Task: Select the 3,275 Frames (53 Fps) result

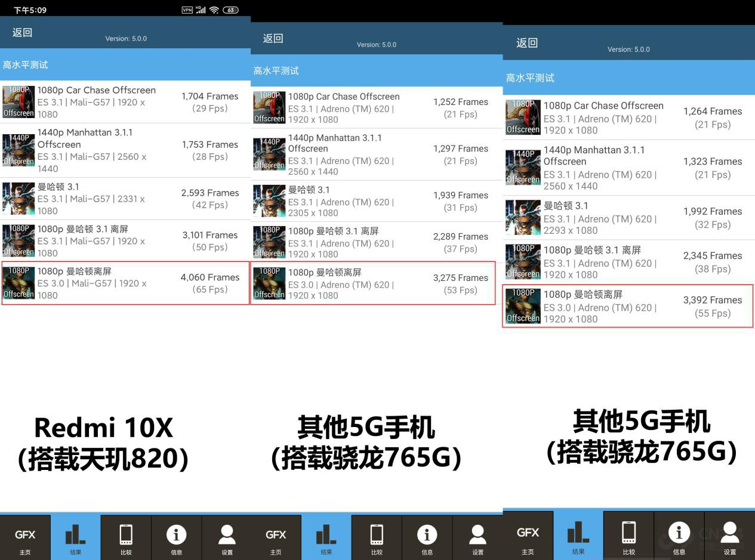Action: coord(460,284)
